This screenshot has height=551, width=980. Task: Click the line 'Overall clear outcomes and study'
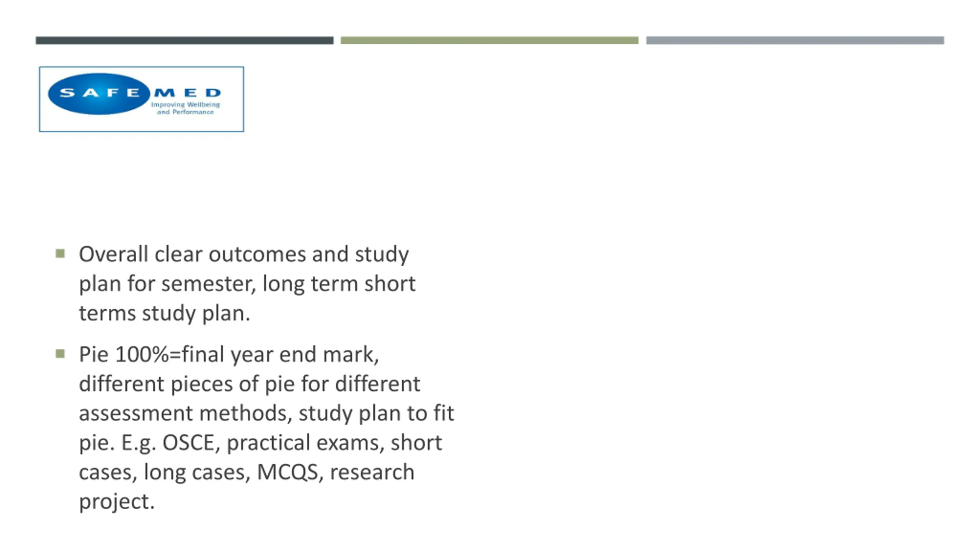244,255
